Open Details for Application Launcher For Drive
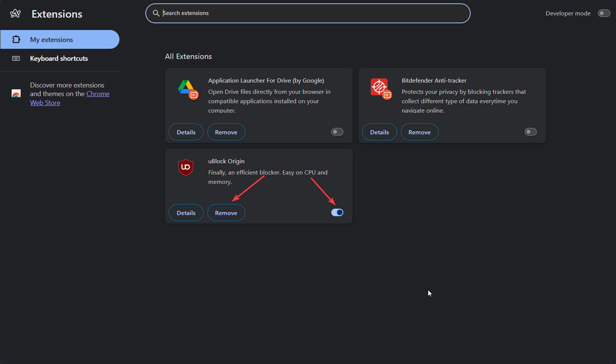The image size is (616, 364). (x=186, y=132)
